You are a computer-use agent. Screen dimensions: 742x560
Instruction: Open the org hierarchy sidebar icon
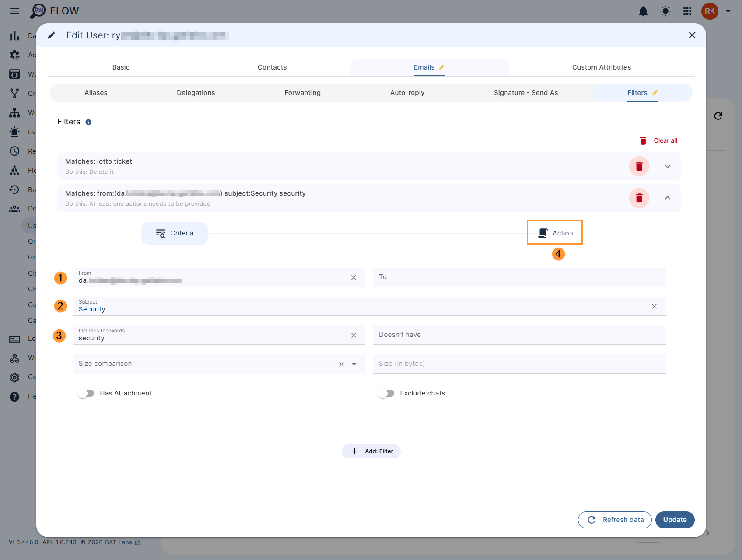(x=14, y=112)
